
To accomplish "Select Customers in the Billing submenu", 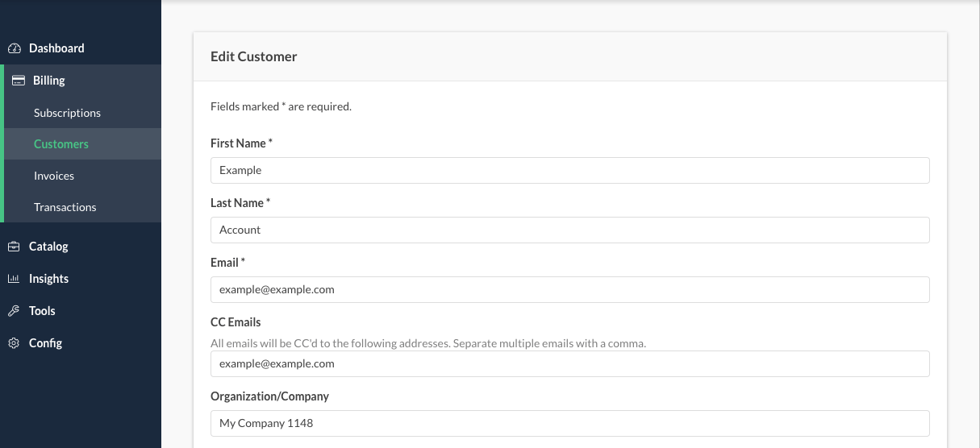I will coord(61,144).
